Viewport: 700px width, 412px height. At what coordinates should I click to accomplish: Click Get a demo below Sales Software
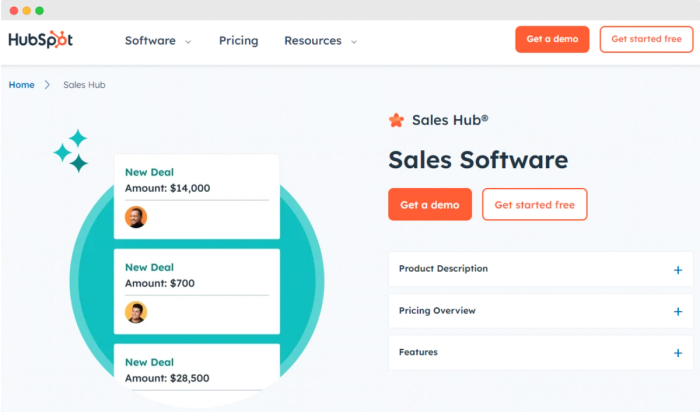[x=429, y=204]
